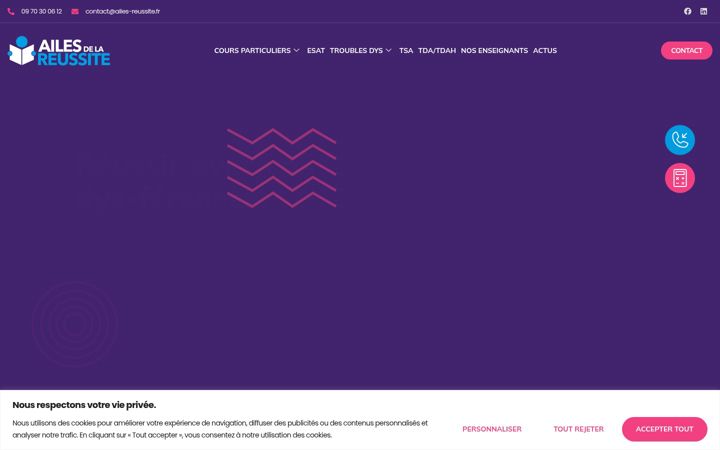
Task: Go to the ESAT menu item
Action: [315, 51]
